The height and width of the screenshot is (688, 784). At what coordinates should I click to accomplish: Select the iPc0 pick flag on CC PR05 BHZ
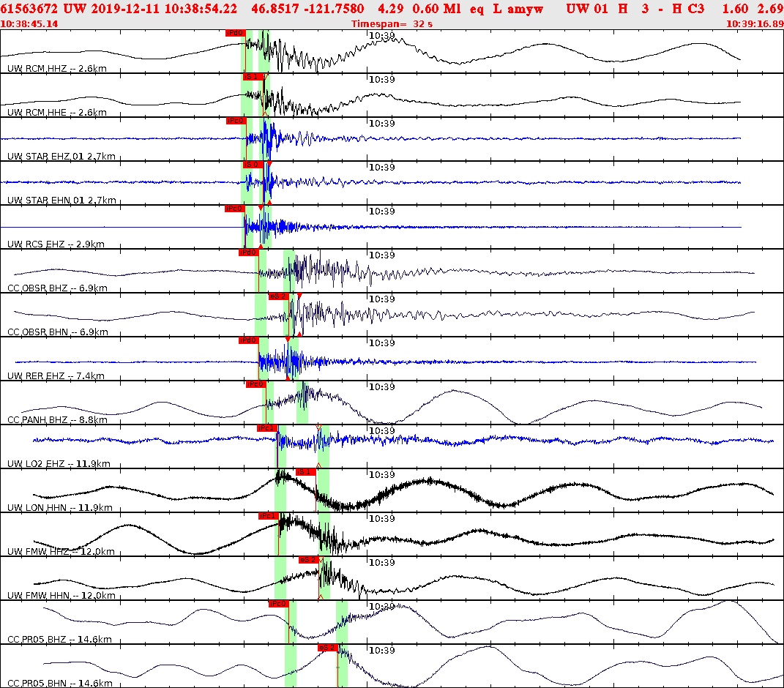pos(278,604)
